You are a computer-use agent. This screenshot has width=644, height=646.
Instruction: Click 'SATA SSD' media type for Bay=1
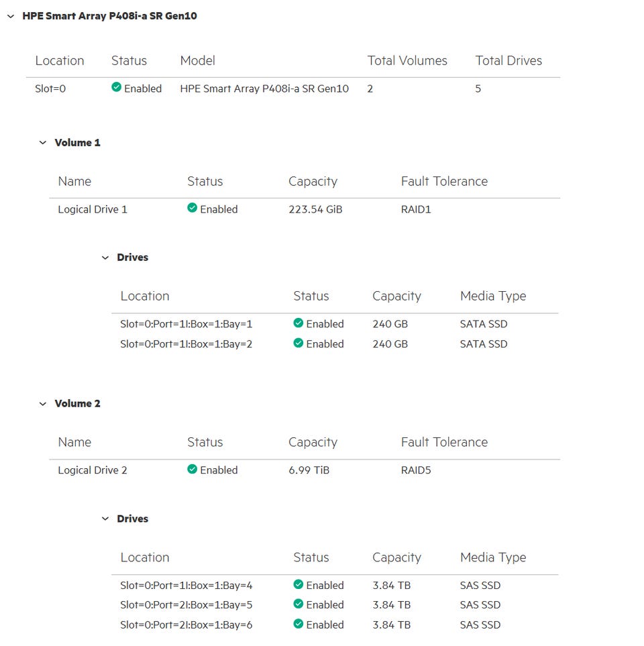[x=484, y=324]
